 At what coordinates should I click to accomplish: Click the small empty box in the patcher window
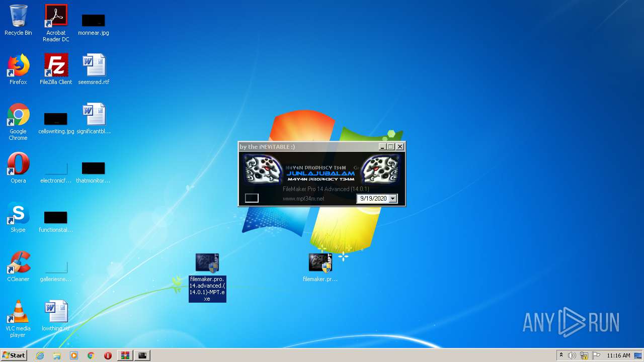[252, 198]
